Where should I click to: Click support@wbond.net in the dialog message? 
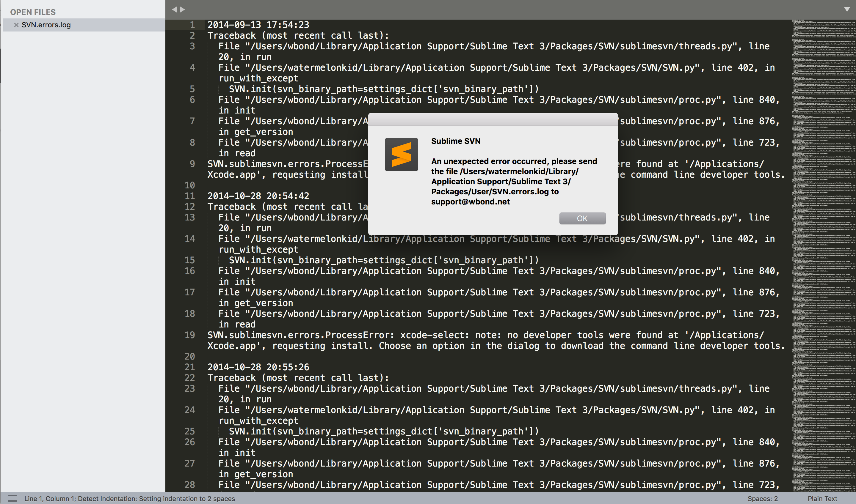470,202
